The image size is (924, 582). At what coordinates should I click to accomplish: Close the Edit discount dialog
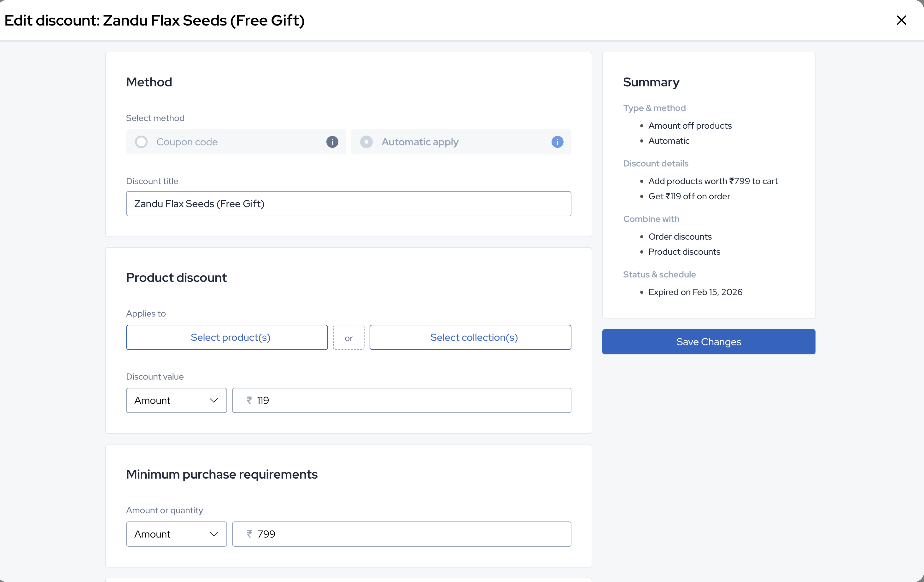click(901, 20)
